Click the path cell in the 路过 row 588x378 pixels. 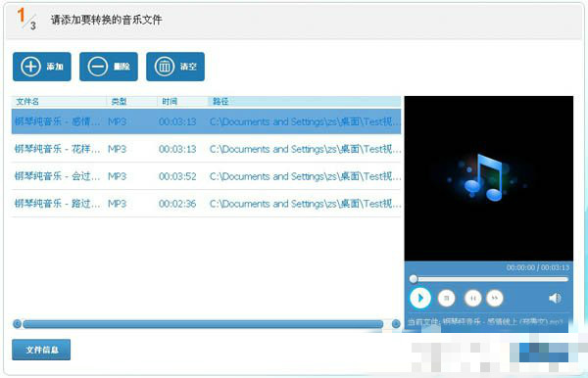pyautogui.click(x=305, y=204)
